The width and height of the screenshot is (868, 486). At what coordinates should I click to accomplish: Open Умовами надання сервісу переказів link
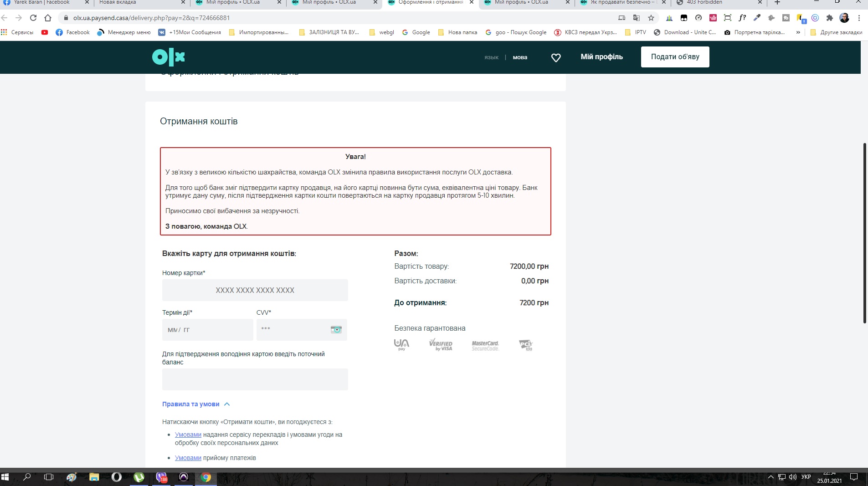click(x=188, y=435)
